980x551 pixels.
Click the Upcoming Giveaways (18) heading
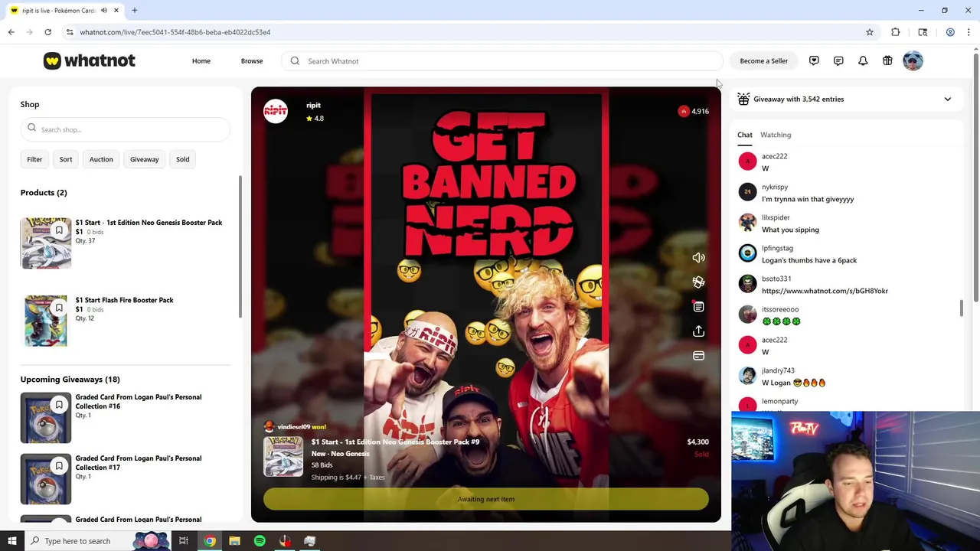70,380
